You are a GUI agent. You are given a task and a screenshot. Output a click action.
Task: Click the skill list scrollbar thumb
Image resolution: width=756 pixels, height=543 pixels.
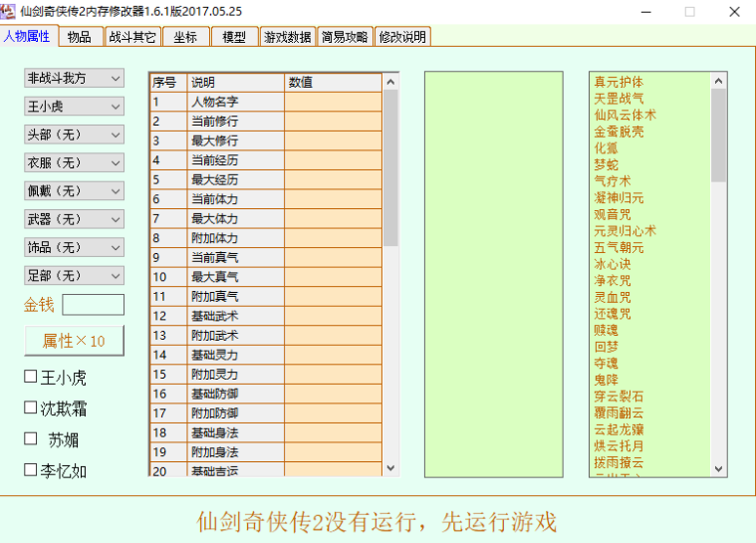click(718, 136)
